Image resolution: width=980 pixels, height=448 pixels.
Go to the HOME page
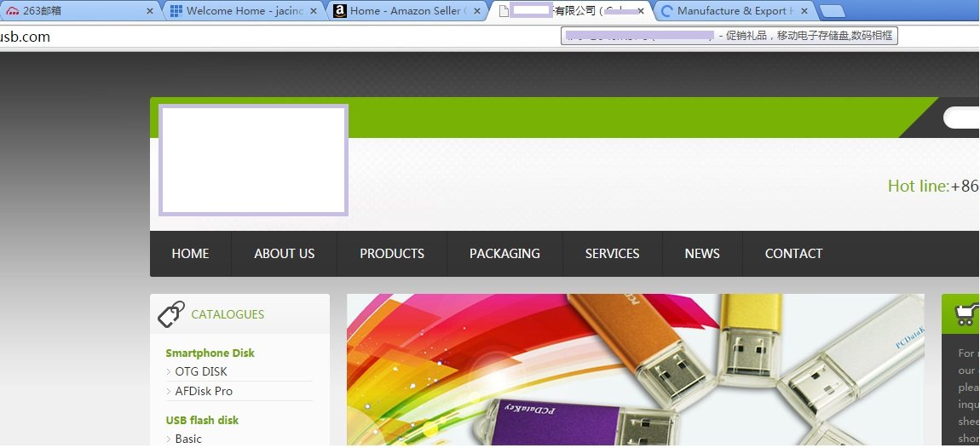click(190, 254)
